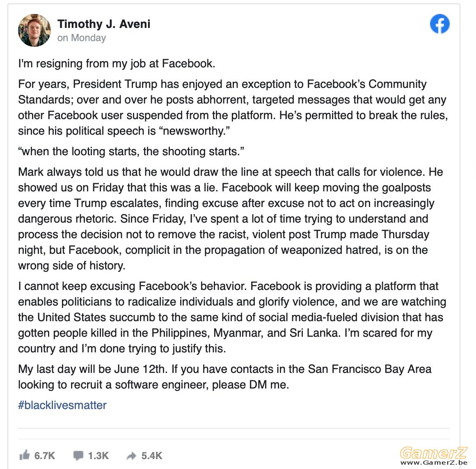Click the comment bubble icon
The width and height of the screenshot is (476, 469).
[x=78, y=455]
